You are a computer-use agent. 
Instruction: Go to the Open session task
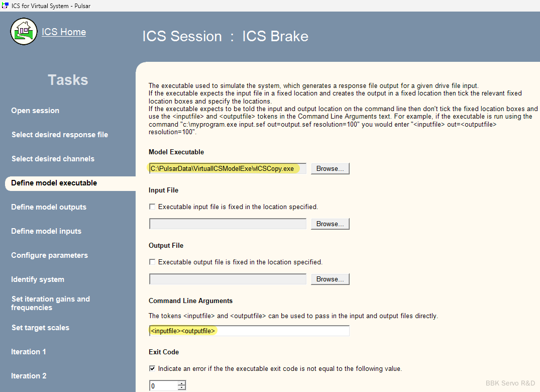coord(35,111)
